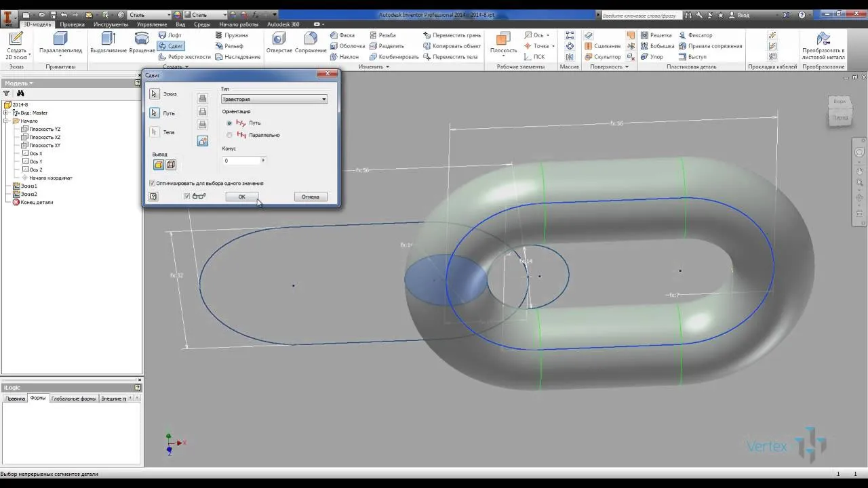The image size is (868, 488).
Task: Select Преобразовать в листовой металл
Action: click(x=823, y=45)
